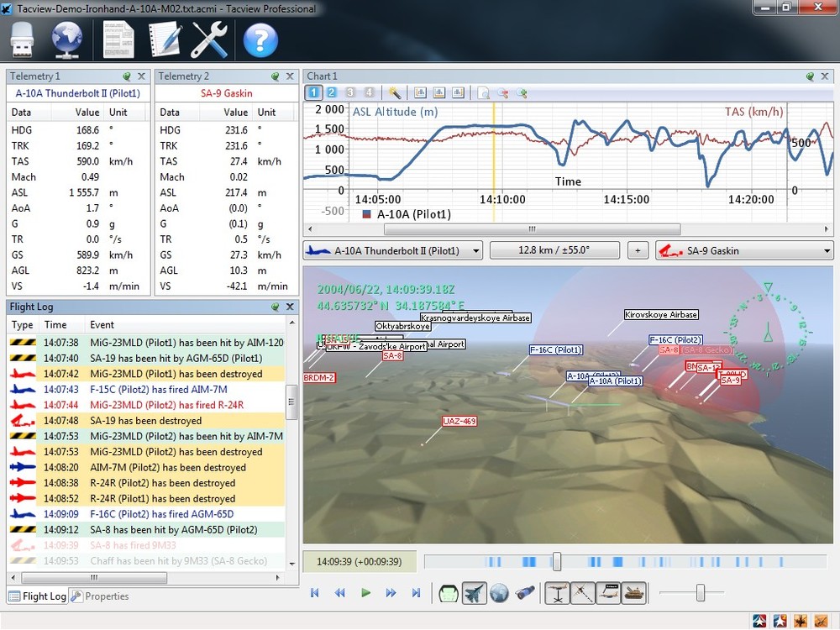840x630 pixels.
Task: Switch to the Properties tab
Action: pos(100,596)
